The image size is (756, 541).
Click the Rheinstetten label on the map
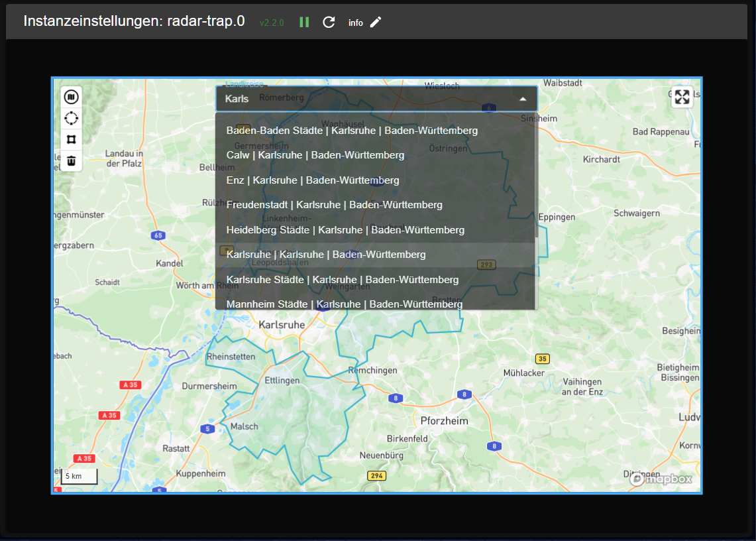pos(231,357)
